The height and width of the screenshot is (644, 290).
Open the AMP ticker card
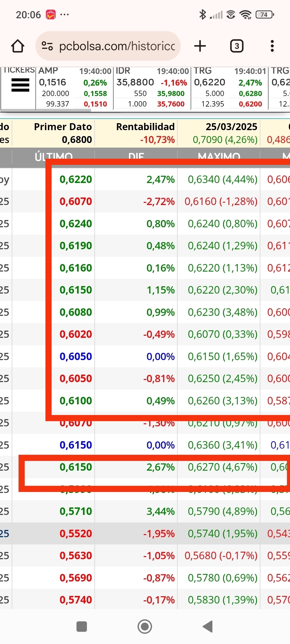(x=74, y=88)
